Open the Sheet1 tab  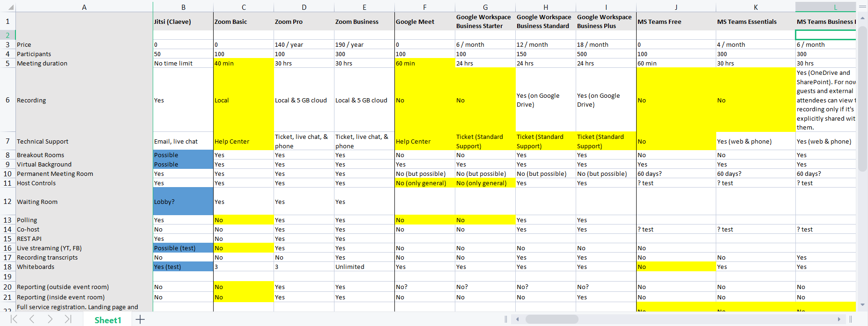pyautogui.click(x=108, y=320)
